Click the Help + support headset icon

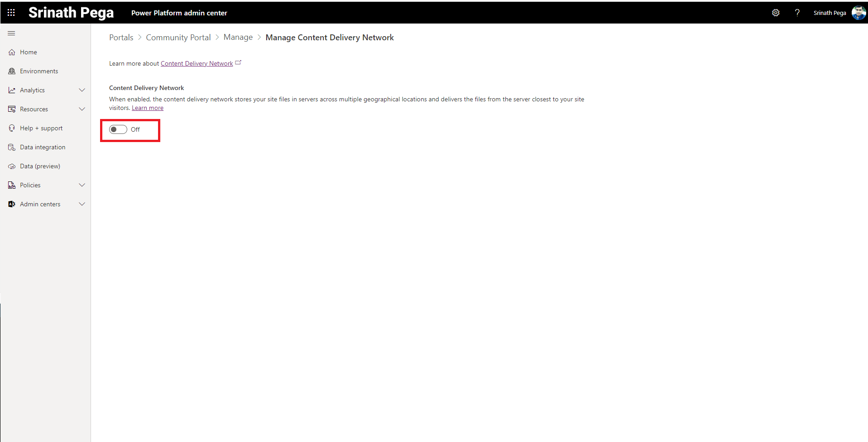point(12,128)
